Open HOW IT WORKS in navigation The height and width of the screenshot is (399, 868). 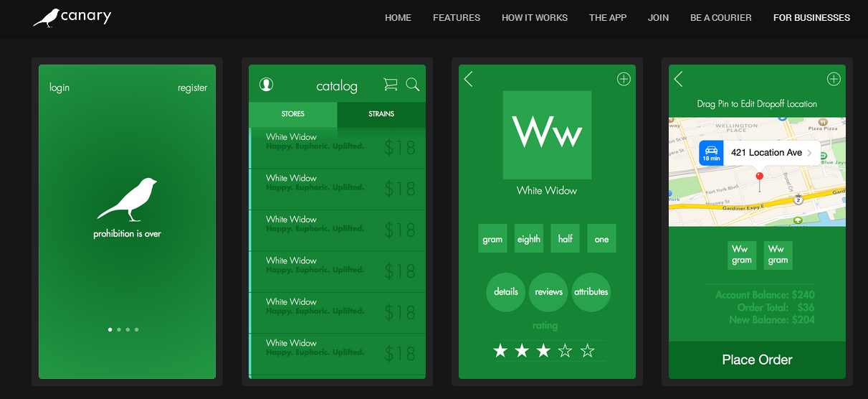pyautogui.click(x=535, y=17)
